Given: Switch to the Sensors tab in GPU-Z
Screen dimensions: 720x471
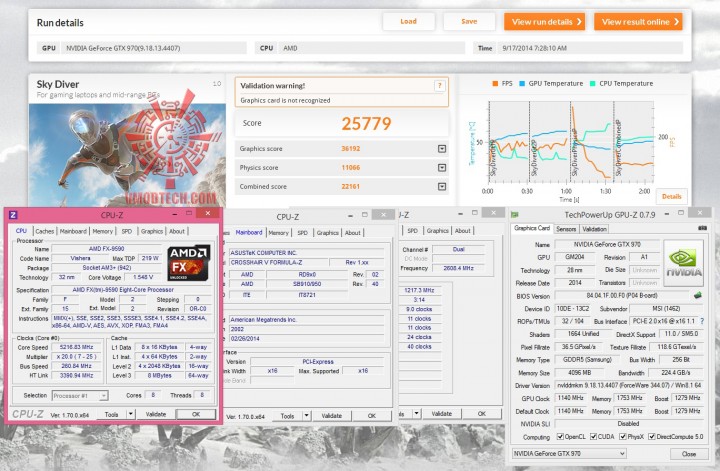Looking at the screenshot, I should [566, 229].
